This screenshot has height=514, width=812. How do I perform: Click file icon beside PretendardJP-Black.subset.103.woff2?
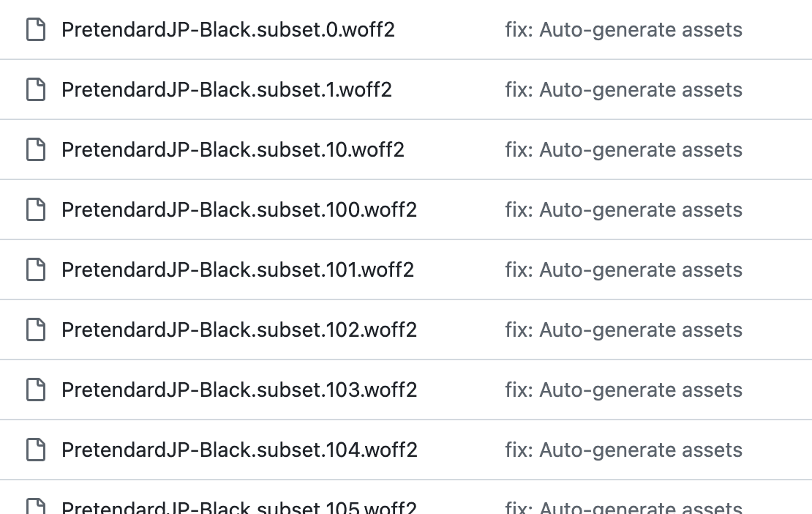[x=36, y=390]
